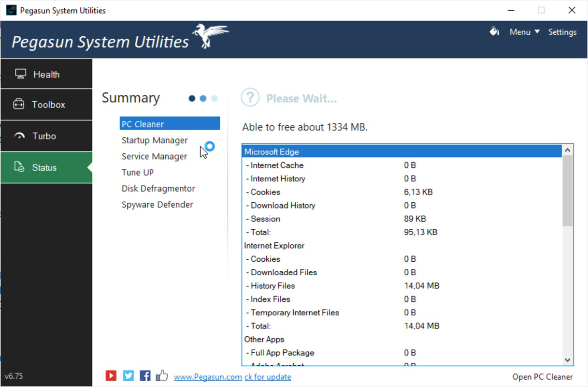Select Tune UP in Summary list
The image size is (588, 387).
coord(138,172)
